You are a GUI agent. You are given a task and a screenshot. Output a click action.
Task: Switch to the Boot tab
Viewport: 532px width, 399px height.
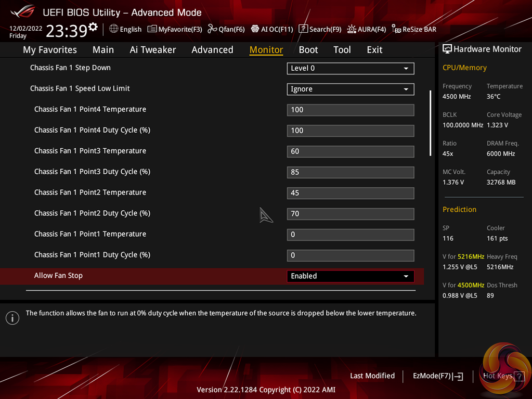[308, 50]
